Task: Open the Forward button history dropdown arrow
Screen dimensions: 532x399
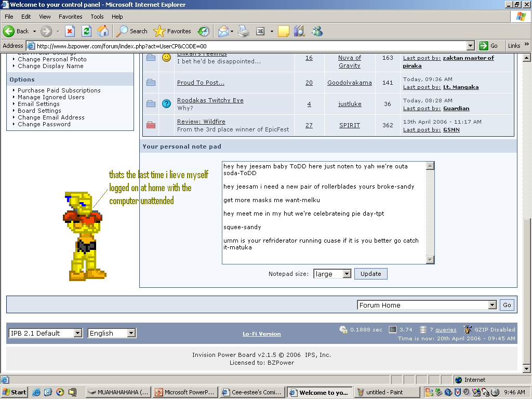Action: (x=58, y=31)
